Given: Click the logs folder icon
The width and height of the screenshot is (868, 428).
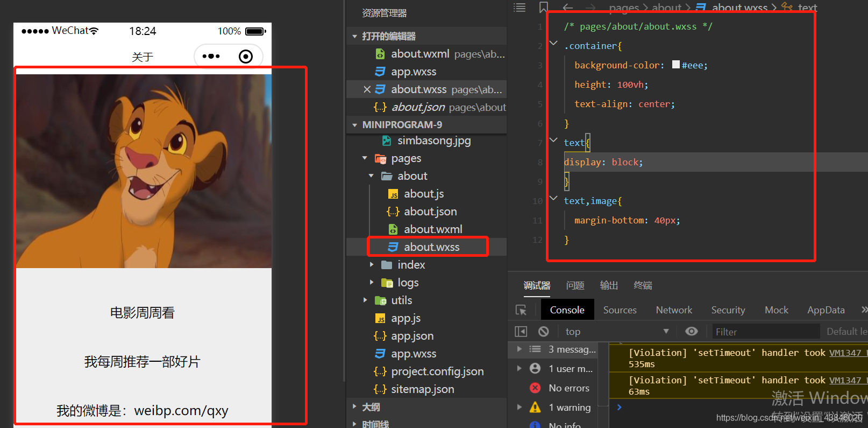Looking at the screenshot, I should [x=387, y=283].
